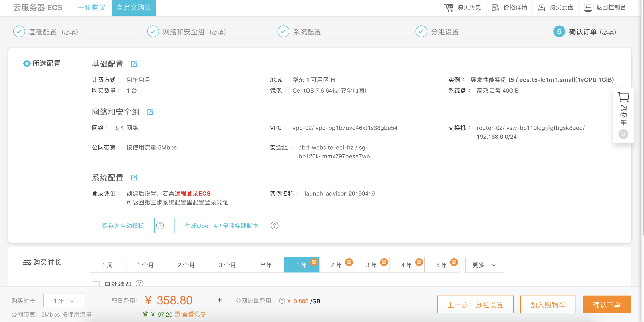Click the price details icon

495,8
